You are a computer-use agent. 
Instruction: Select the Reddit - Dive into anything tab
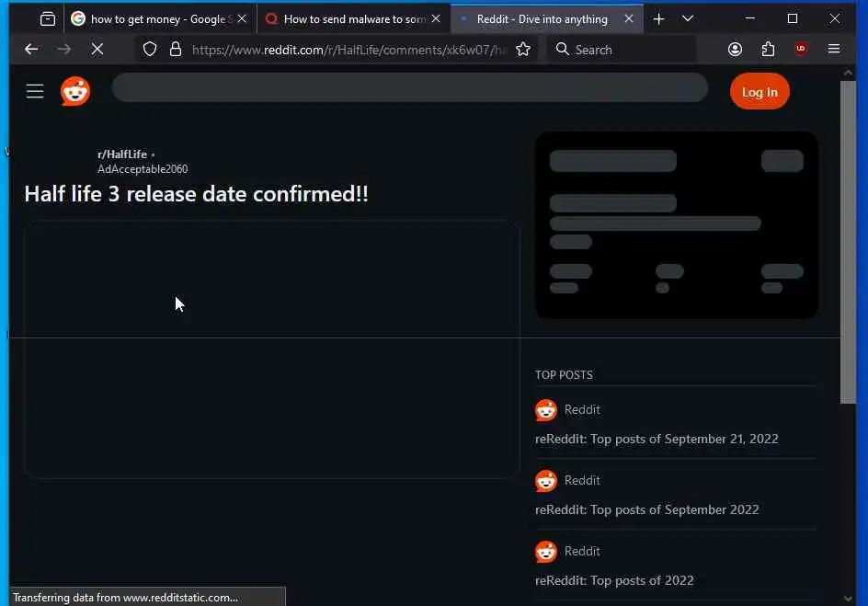[547, 19]
